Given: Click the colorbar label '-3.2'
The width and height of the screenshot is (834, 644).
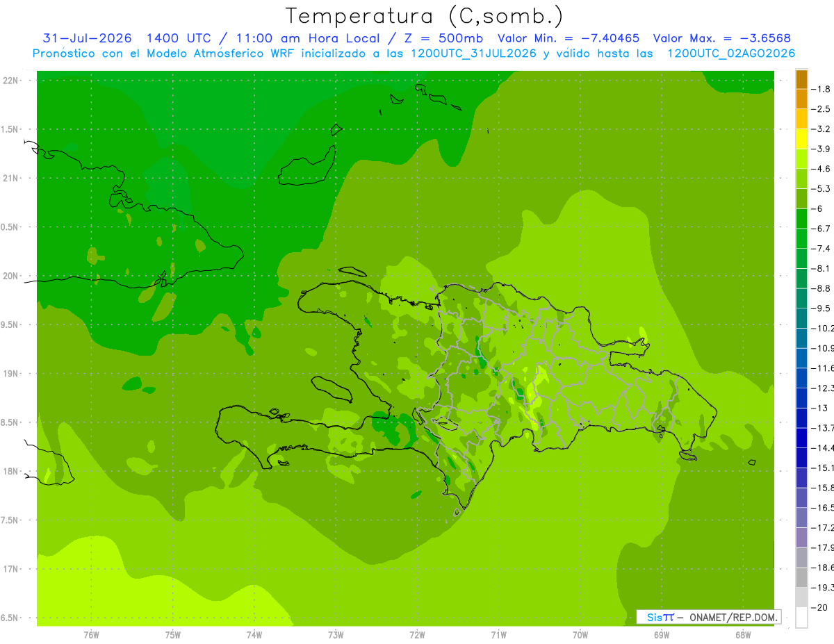Looking at the screenshot, I should coord(821,129).
